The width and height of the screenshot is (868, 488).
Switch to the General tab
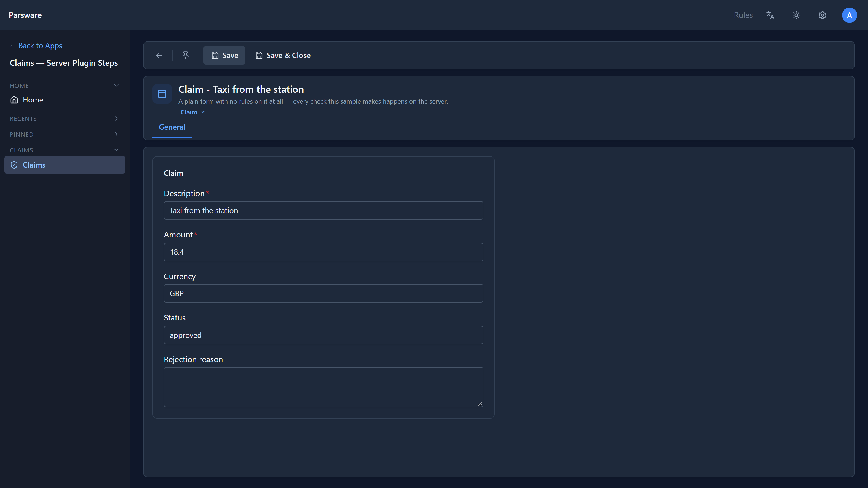(x=172, y=127)
